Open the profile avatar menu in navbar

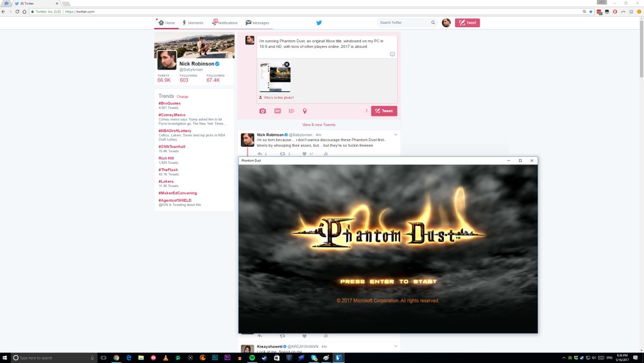[x=446, y=23]
